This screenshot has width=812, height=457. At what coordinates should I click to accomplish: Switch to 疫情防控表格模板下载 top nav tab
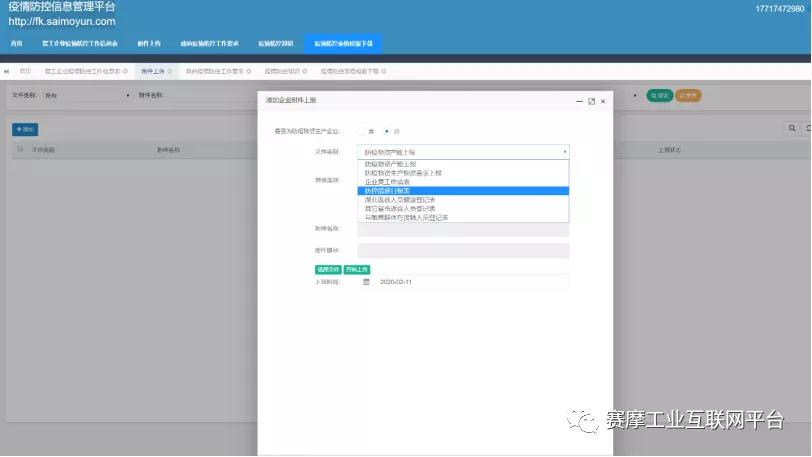tap(343, 44)
